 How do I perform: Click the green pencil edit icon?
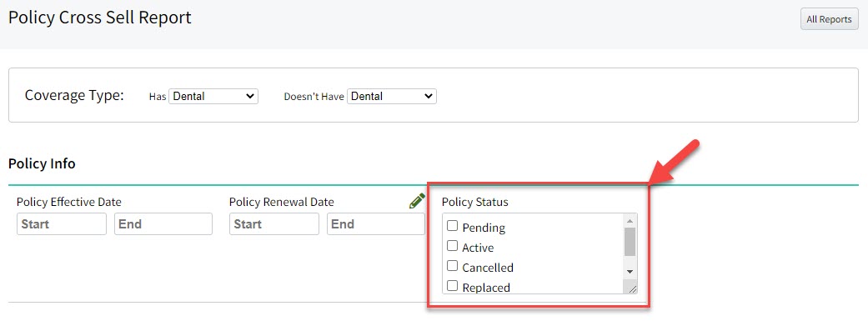tap(417, 201)
